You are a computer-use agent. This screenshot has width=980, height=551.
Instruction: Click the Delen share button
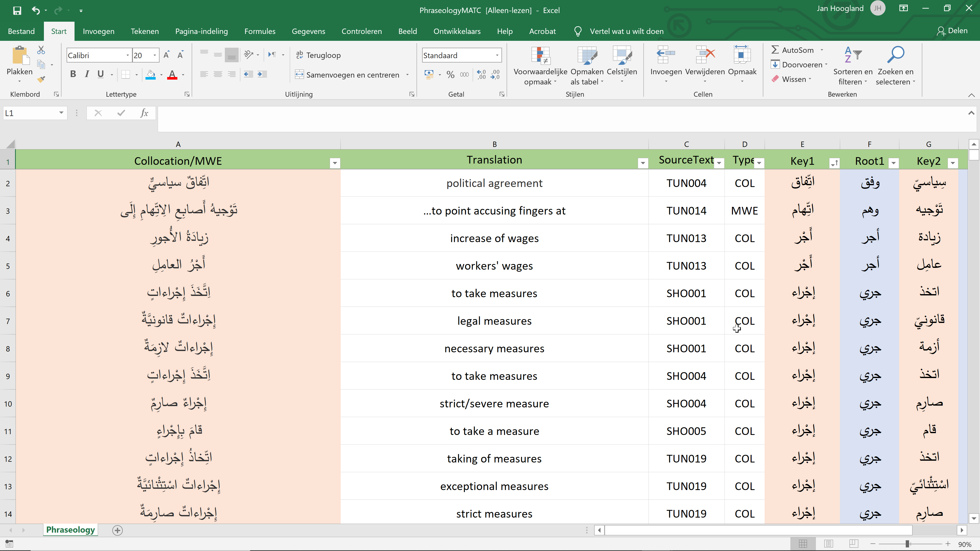pos(952,31)
